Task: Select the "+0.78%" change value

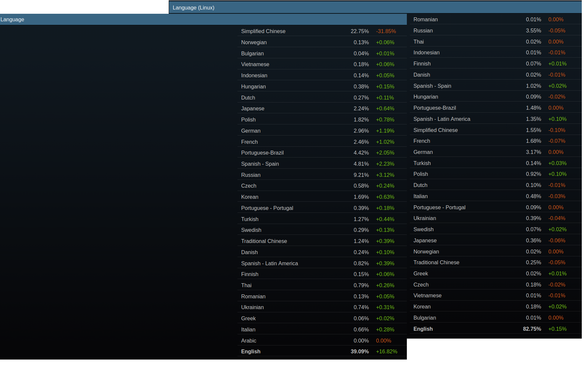Action: 385,120
